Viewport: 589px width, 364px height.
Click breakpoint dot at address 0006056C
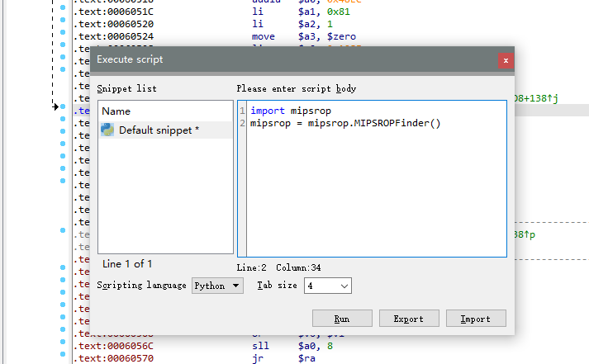(x=64, y=346)
